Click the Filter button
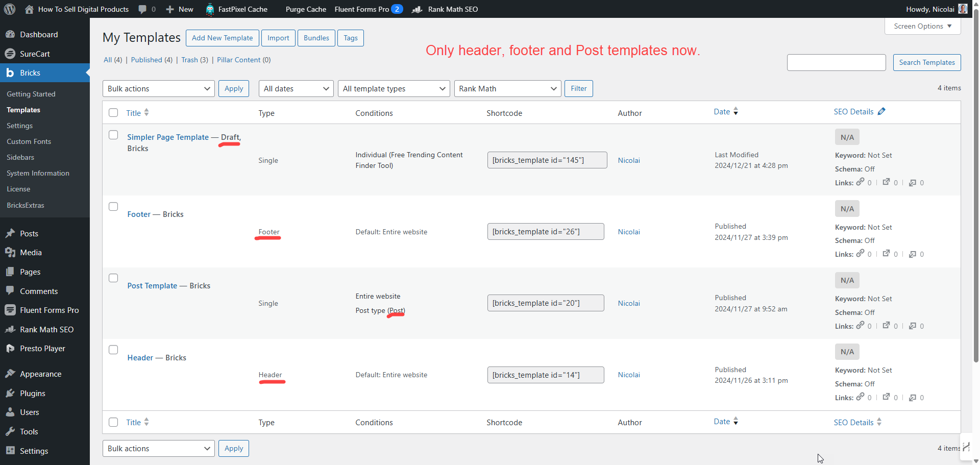The height and width of the screenshot is (465, 980). pyautogui.click(x=579, y=88)
